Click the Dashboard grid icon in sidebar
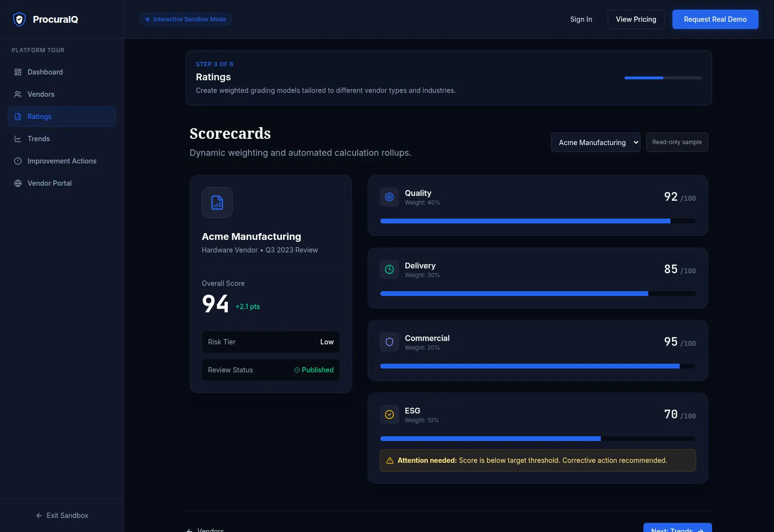Screen dimensions: 774x532 (x=18, y=72)
